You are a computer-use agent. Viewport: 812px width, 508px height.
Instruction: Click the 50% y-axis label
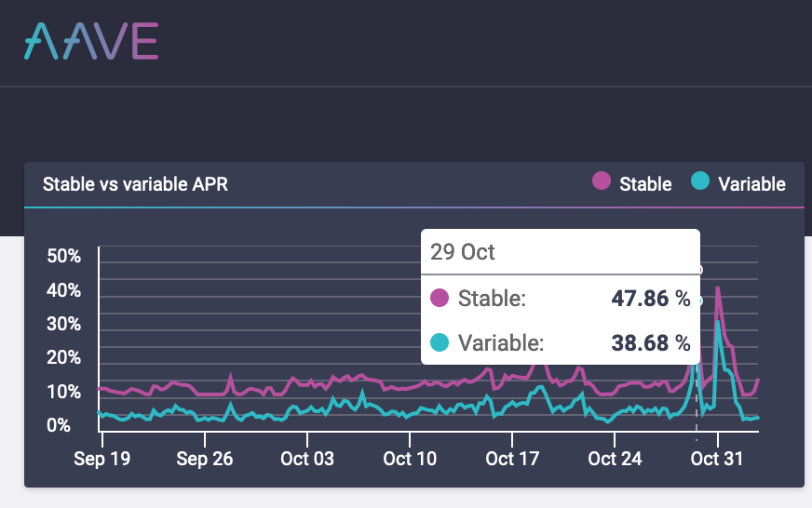pos(64,257)
